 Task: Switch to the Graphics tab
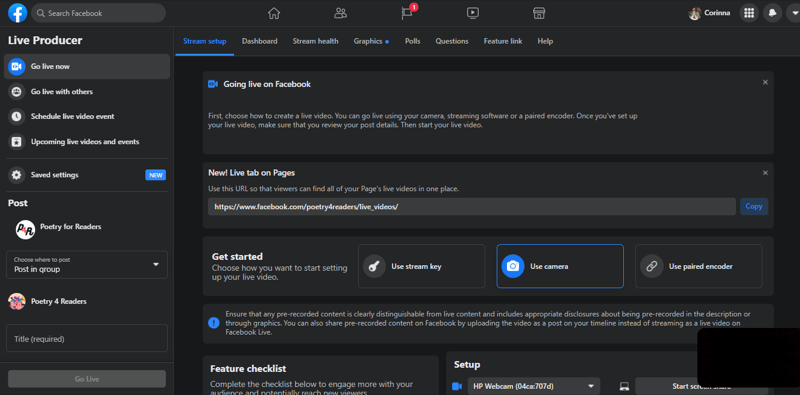(371, 41)
